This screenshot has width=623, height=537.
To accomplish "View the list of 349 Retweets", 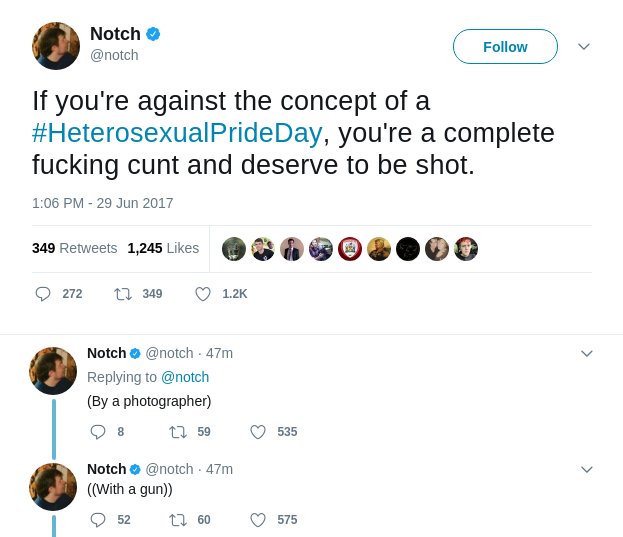I will pos(74,248).
